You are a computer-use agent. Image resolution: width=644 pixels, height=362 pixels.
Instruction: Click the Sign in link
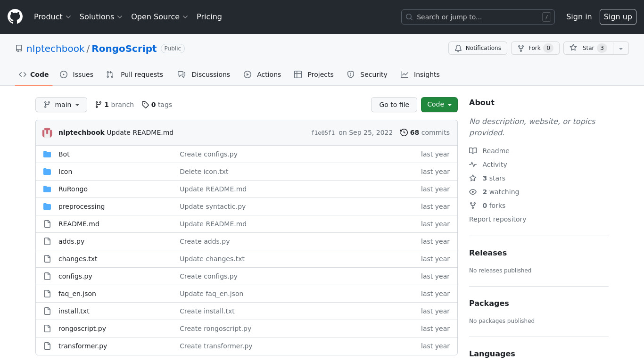pyautogui.click(x=579, y=17)
